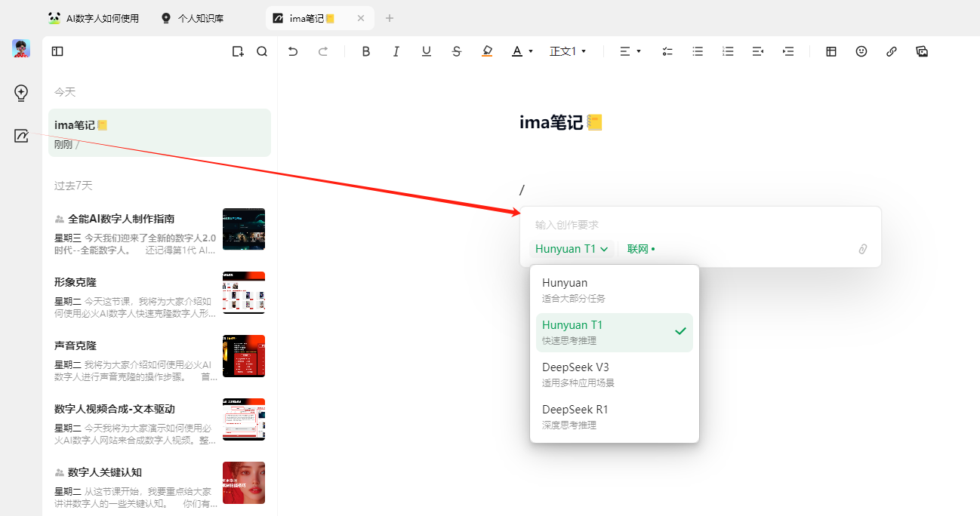This screenshot has height=516, width=980.
Task: Insert a table
Action: 831,51
